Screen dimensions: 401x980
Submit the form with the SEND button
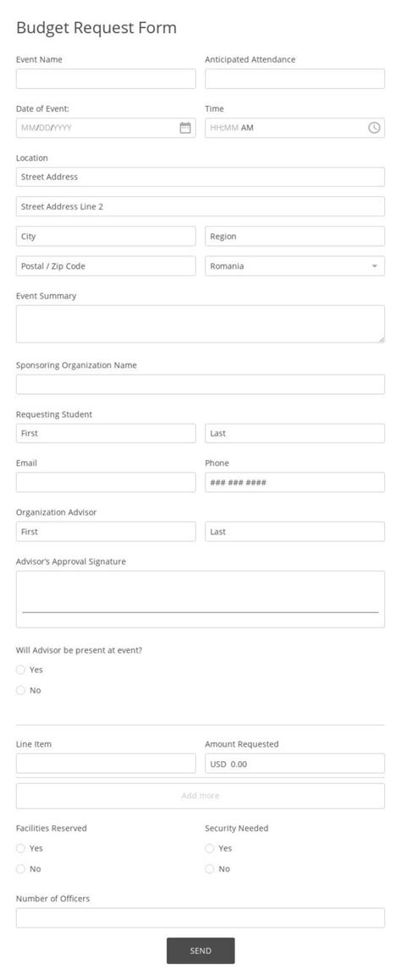click(200, 950)
